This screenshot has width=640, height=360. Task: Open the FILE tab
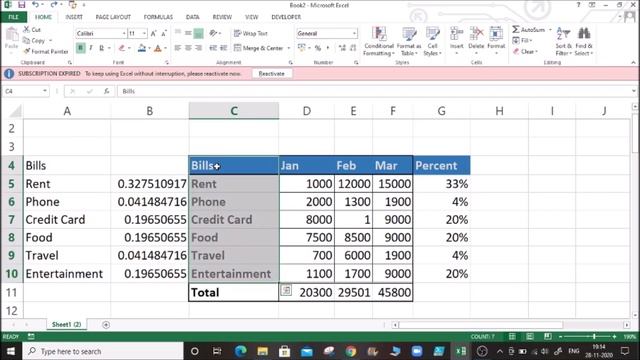pyautogui.click(x=13, y=17)
